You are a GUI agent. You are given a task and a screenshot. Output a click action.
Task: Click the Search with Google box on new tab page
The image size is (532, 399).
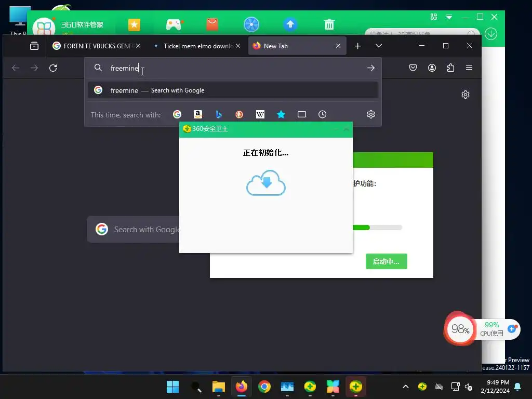[x=134, y=229]
